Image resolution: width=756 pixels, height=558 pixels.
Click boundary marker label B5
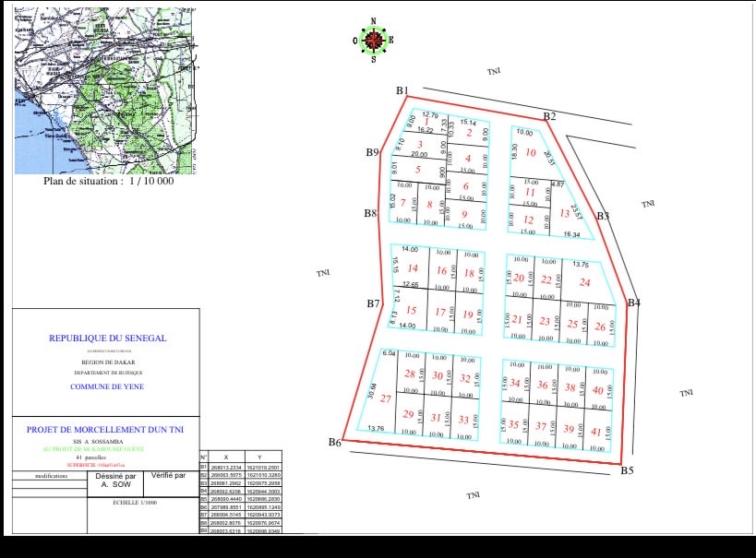(627, 470)
